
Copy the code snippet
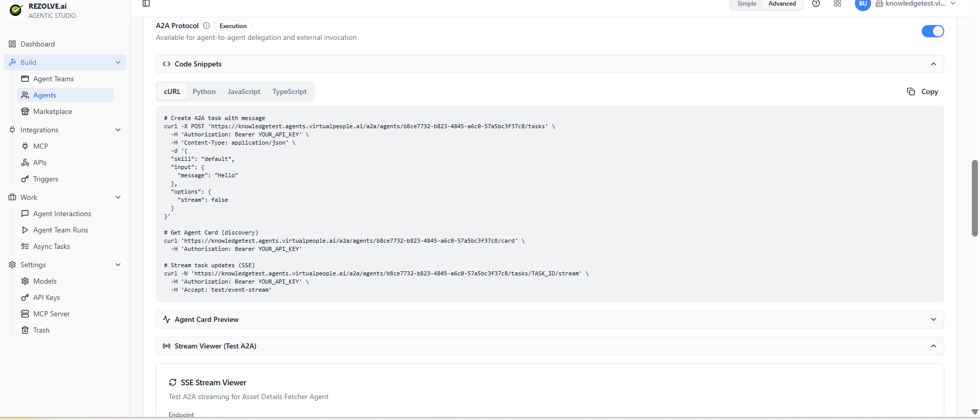tap(923, 91)
